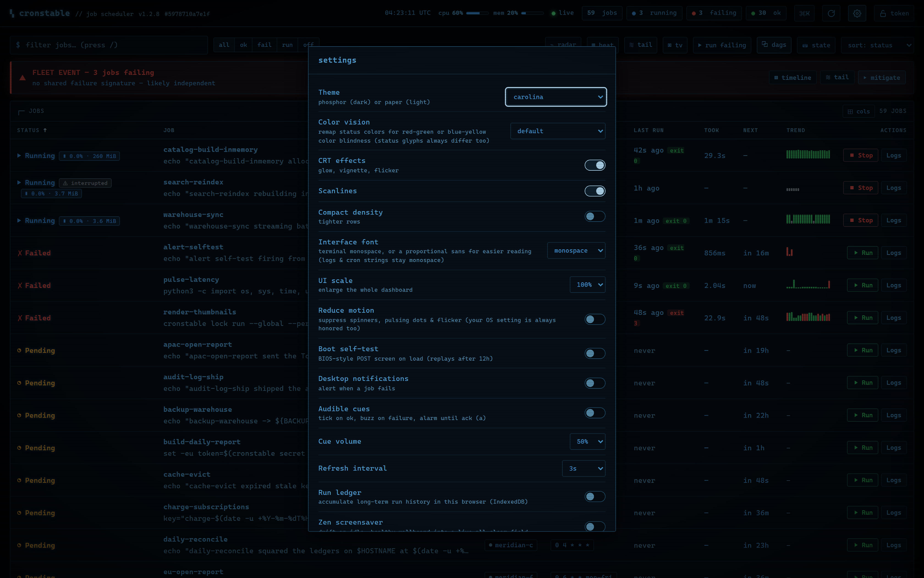924x578 pixels.
Task: Click run failing play button
Action: [722, 45]
